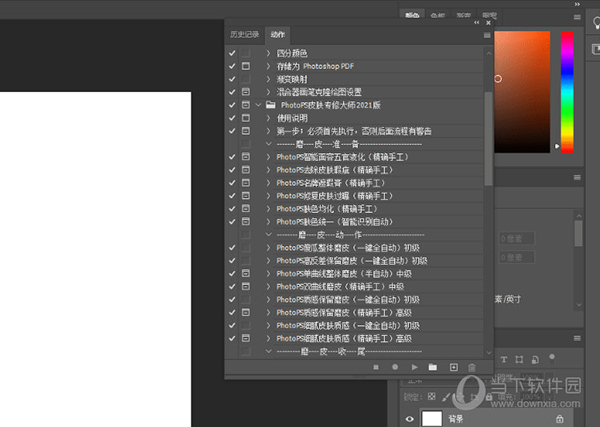Click the 背景 layer thumbnail
Screen dimensions: 600x427
click(x=432, y=419)
